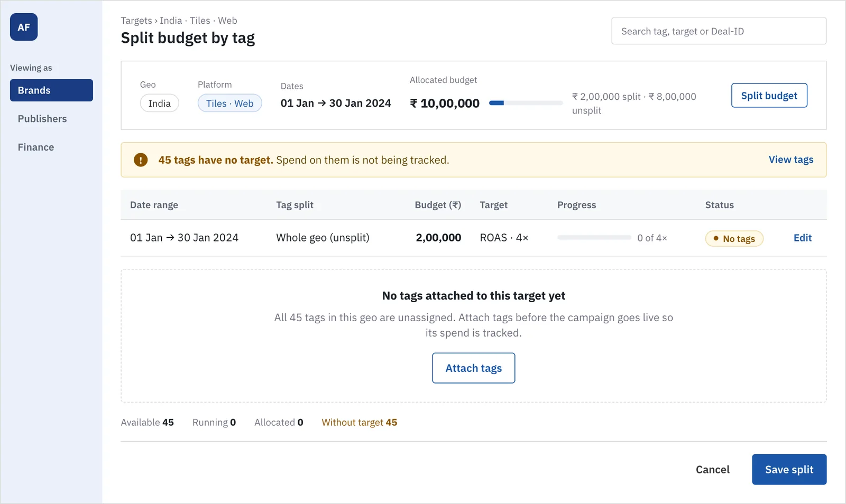The image size is (846, 504).
Task: Click the Available 45 counter
Action: click(x=148, y=422)
